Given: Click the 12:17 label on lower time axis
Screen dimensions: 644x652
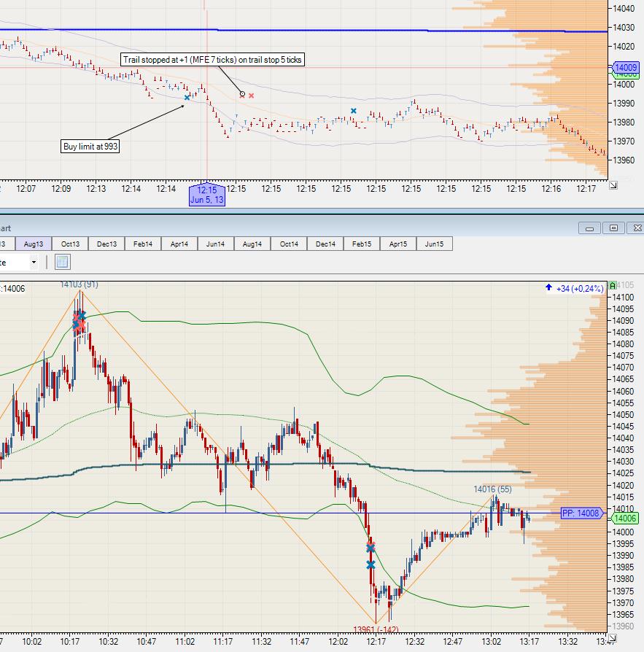Looking at the screenshot, I should coord(376,642).
